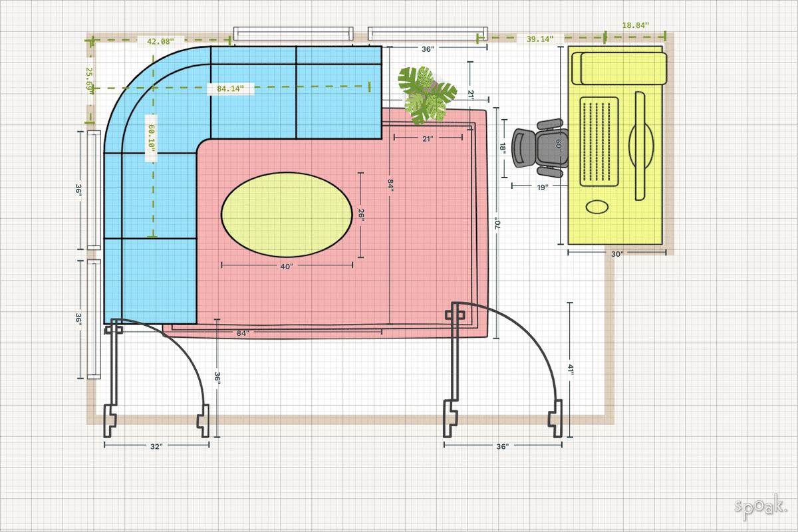Click the 30" desk width label
The image size is (798, 532).
pos(616,253)
